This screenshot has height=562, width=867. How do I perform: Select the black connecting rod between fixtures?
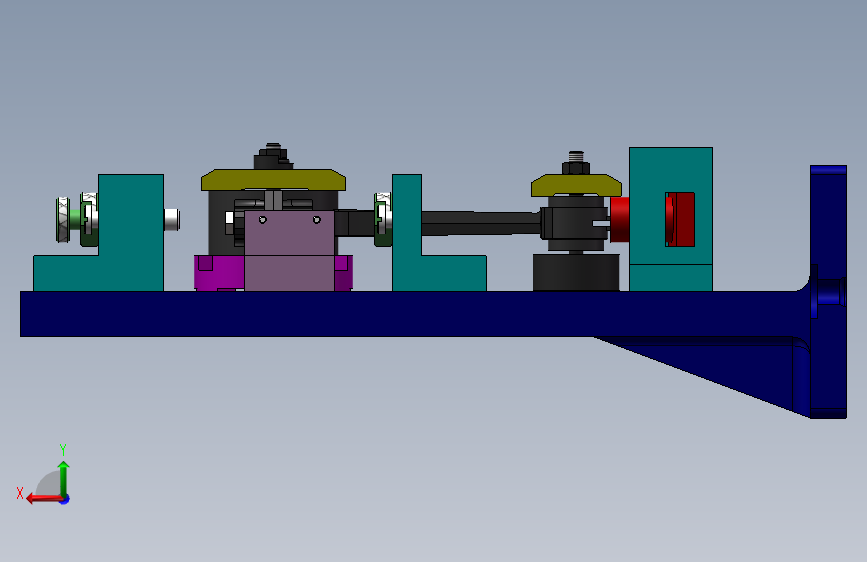pos(480,223)
